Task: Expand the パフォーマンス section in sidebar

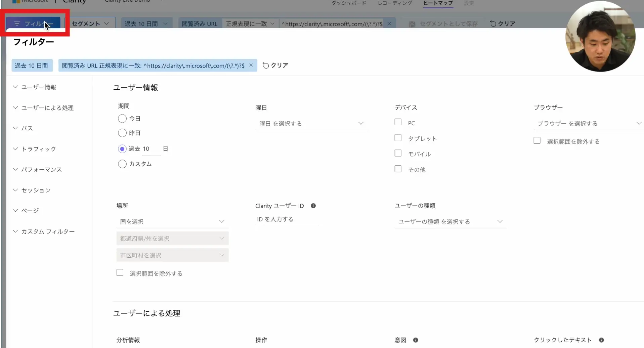Action: click(41, 170)
